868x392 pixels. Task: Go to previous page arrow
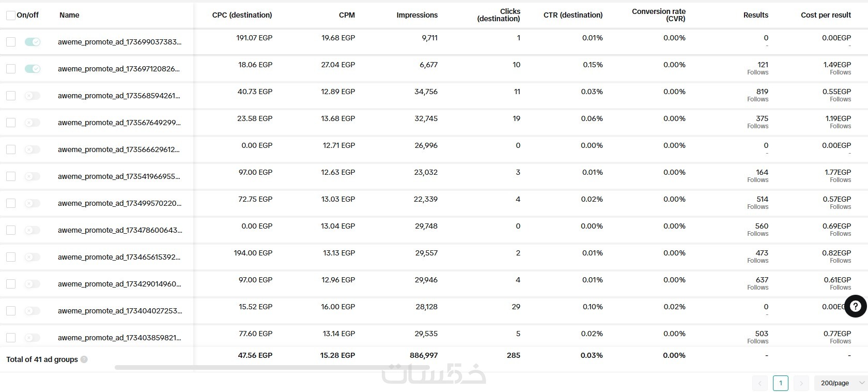pos(760,383)
